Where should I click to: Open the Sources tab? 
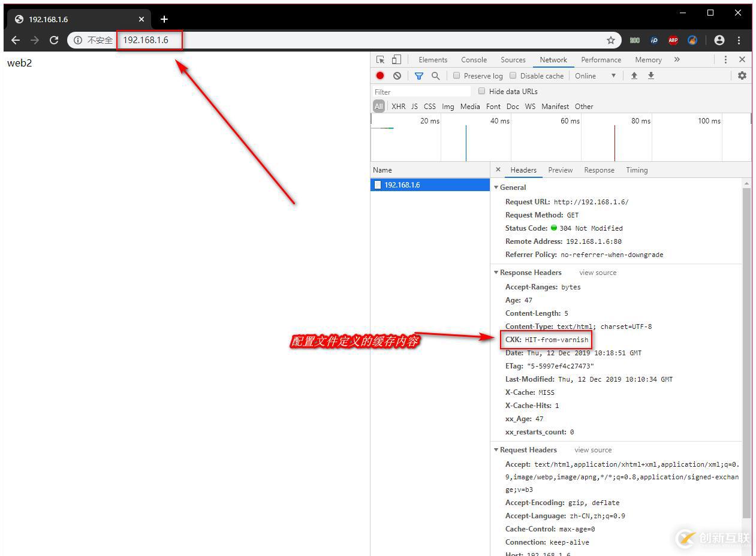pos(513,59)
